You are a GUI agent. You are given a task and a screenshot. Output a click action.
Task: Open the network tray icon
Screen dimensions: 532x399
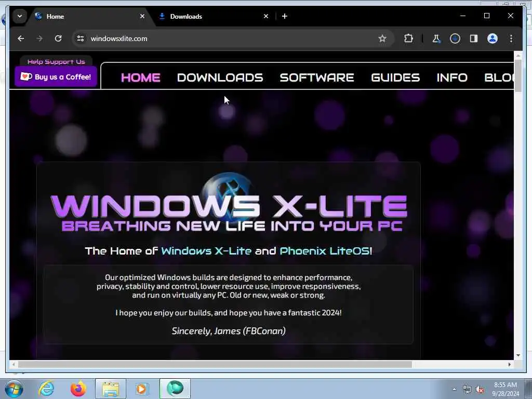click(x=467, y=390)
